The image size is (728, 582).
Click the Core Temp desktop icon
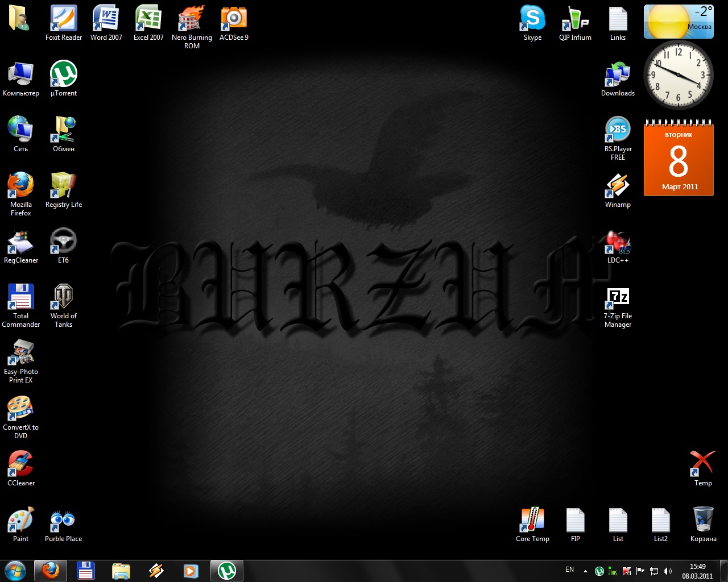coord(532,525)
